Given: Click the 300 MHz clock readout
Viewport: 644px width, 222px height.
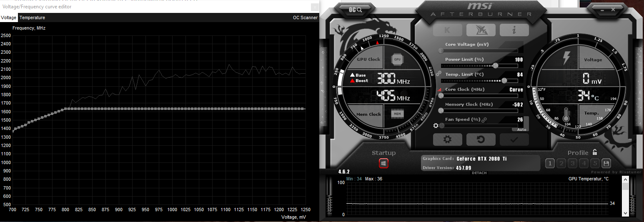Looking at the screenshot, I should (393, 78).
